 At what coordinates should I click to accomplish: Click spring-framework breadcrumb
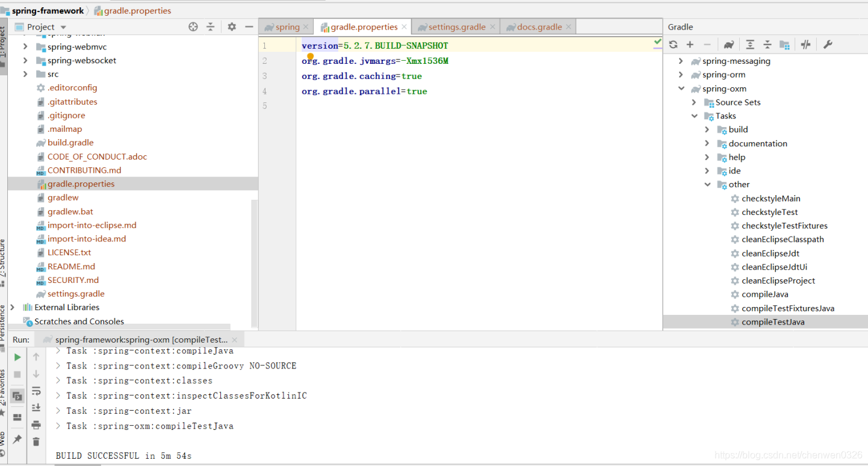click(48, 10)
